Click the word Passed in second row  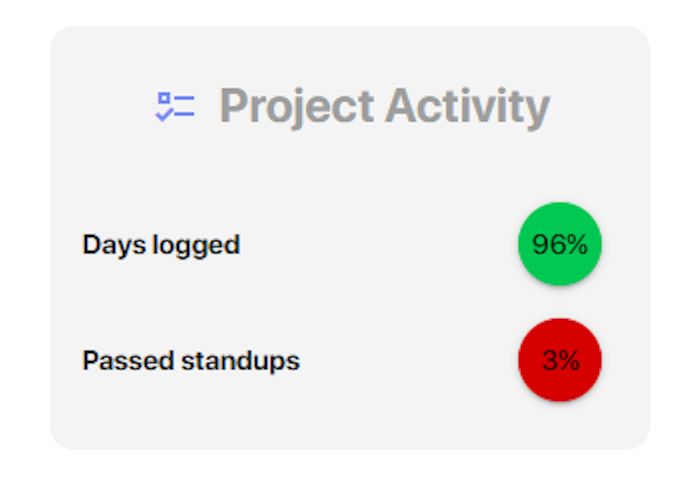pos(128,360)
